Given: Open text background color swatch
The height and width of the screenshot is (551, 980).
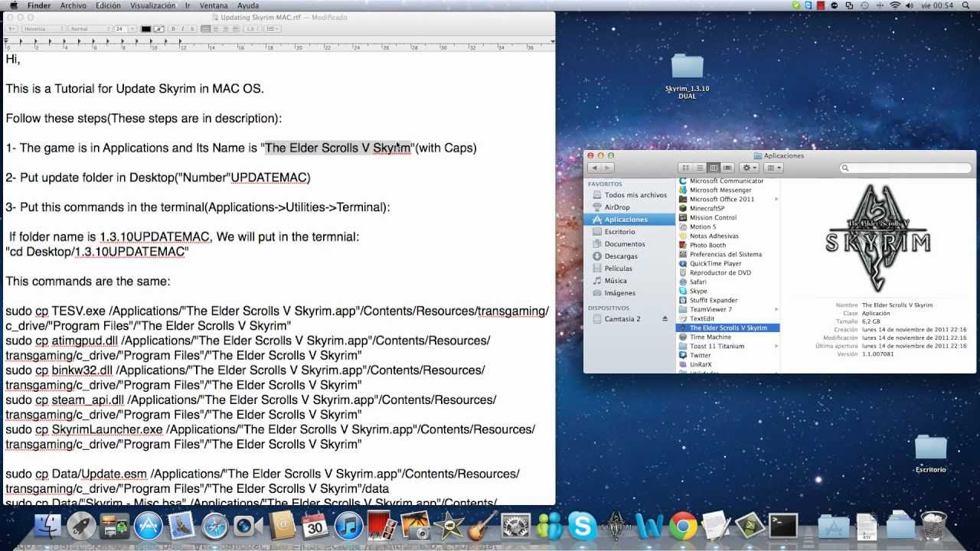Looking at the screenshot, I should click(x=159, y=29).
